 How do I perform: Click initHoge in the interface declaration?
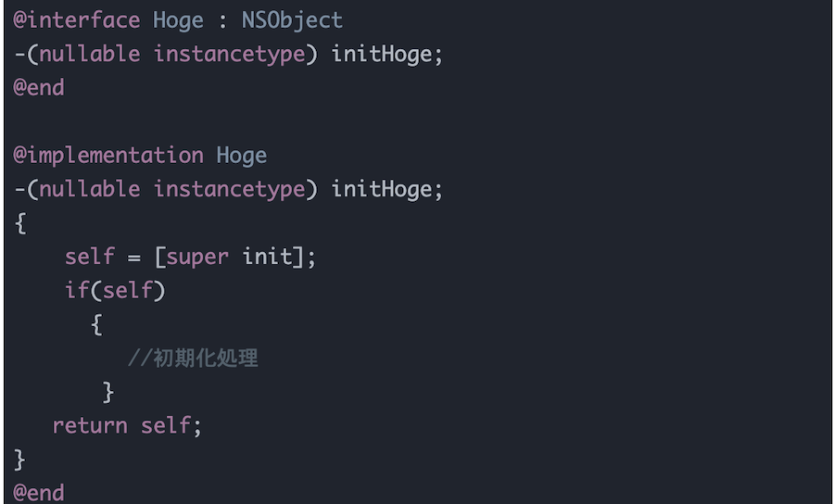click(x=382, y=55)
